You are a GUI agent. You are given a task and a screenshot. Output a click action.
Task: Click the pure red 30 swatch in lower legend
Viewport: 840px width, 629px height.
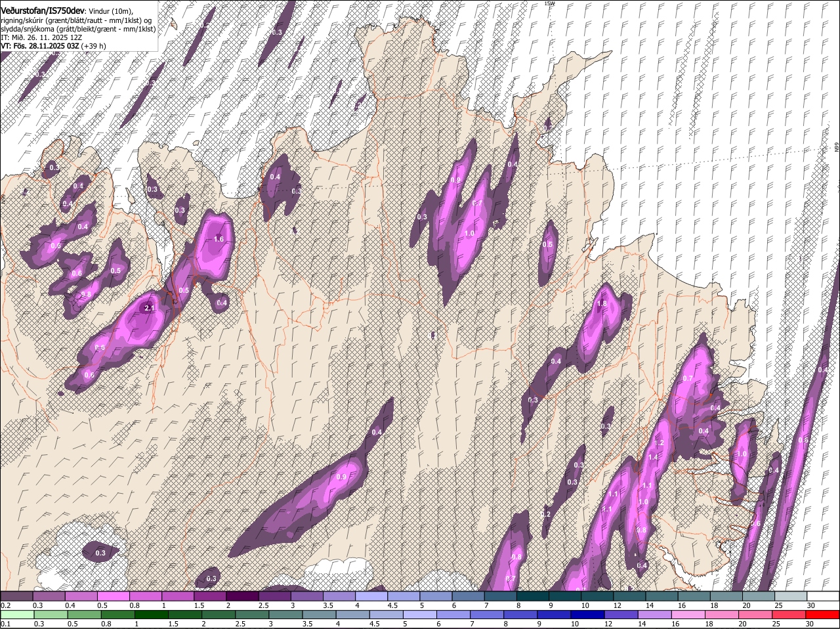point(822,615)
